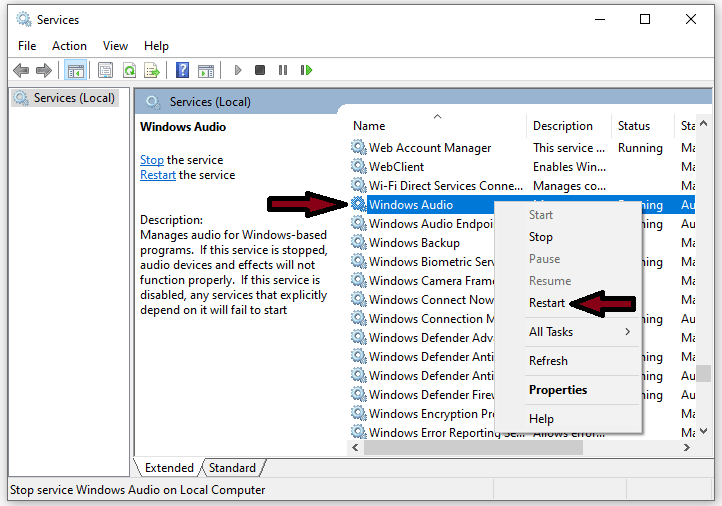
Task: Click the Forward arrow toolbar icon
Action: (x=44, y=70)
